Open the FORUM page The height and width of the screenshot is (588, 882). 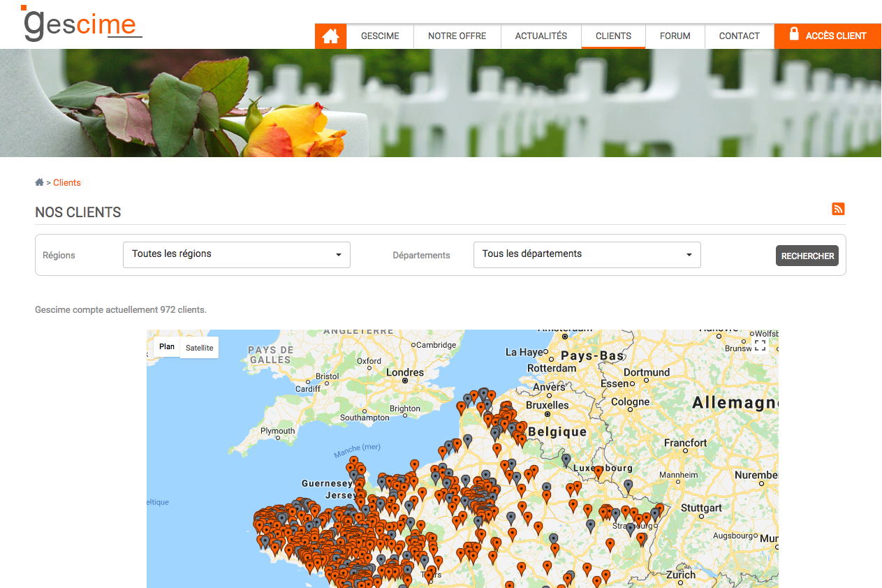point(675,36)
